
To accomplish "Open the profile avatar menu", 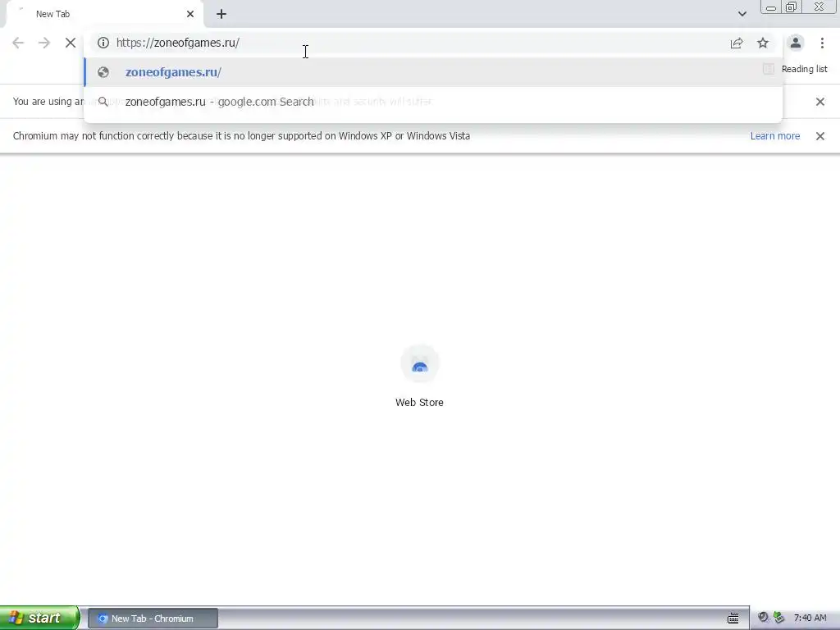I will click(796, 43).
